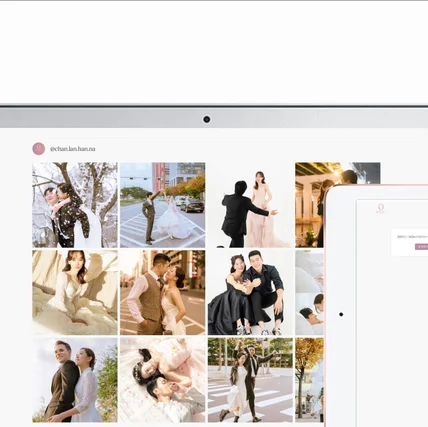Viewport: 428px width, 427px height.
Task: Click the ring logo on the tablet screen
Action: (381, 209)
